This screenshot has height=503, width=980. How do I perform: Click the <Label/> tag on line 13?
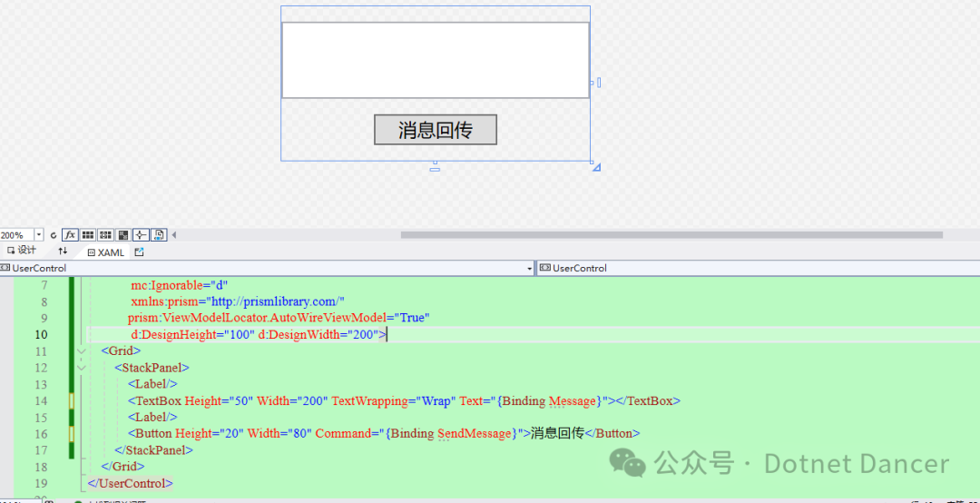(152, 383)
